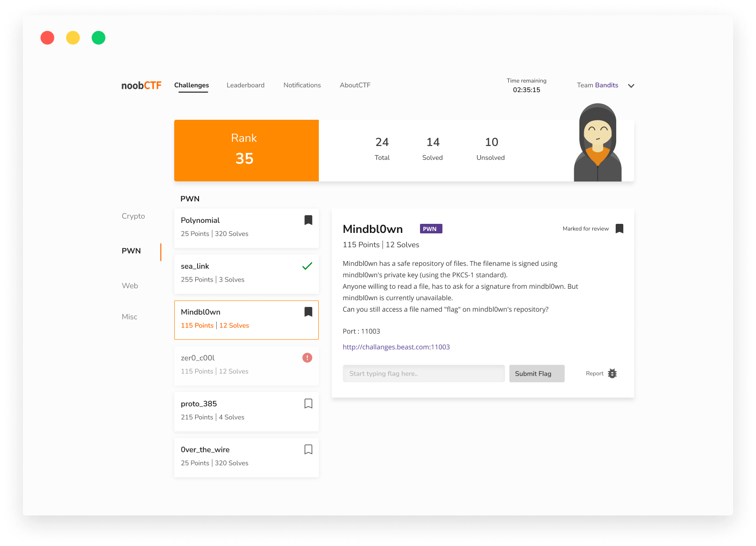
Task: Unmark review bookmark in challenge detail
Action: (619, 229)
